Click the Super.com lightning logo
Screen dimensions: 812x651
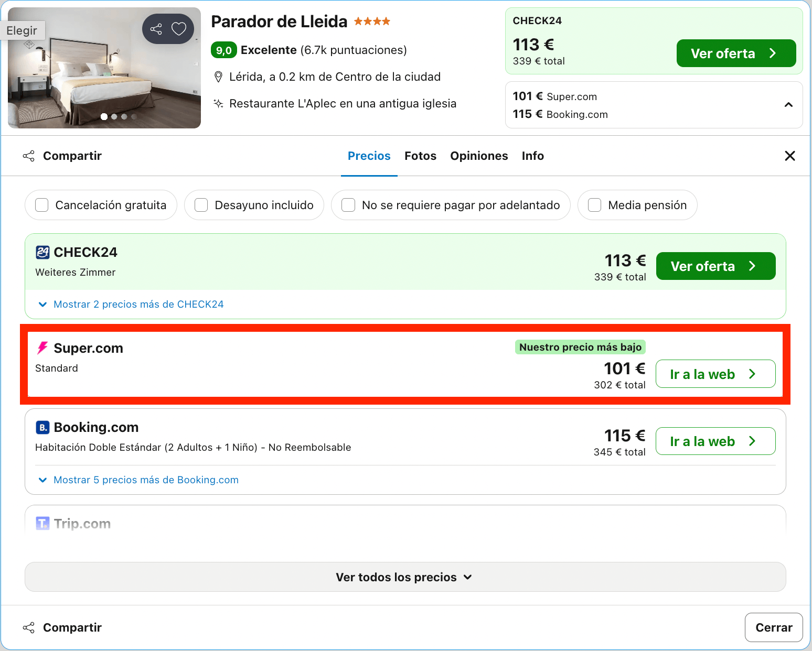click(x=42, y=348)
